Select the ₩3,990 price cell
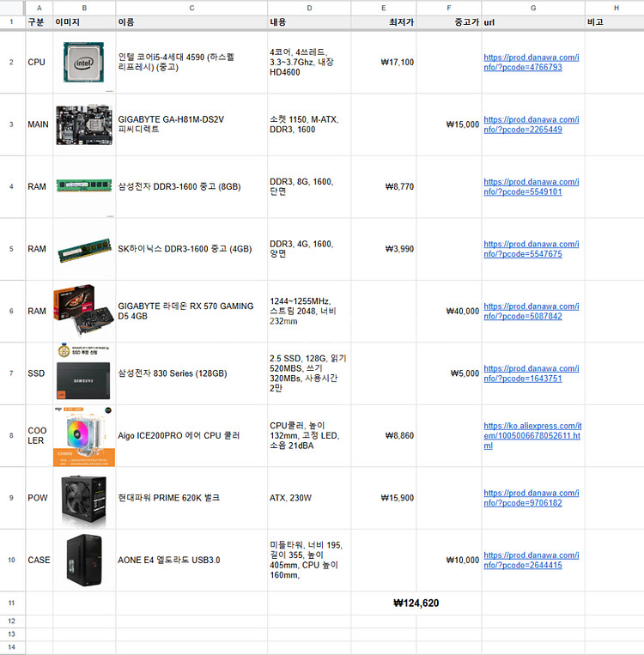 (x=383, y=249)
